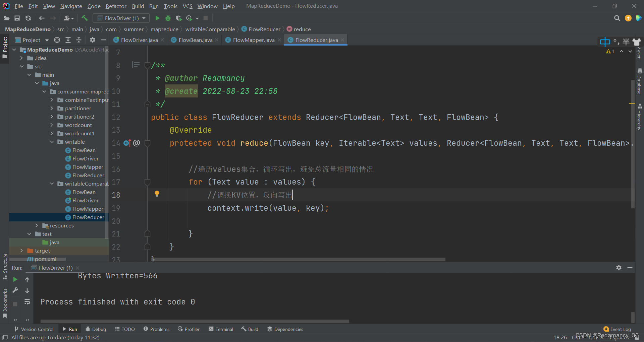Toggle the Bookmarks side tool window

5,303
